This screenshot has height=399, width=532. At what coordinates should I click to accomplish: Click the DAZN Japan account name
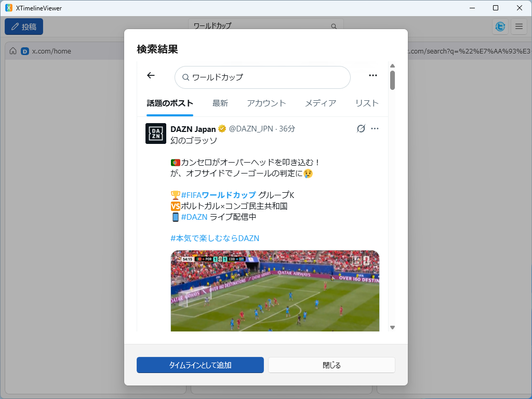tap(193, 129)
